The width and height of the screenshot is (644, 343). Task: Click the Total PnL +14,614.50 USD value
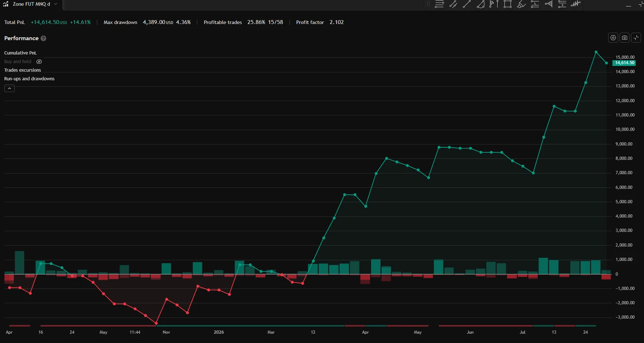pos(49,22)
